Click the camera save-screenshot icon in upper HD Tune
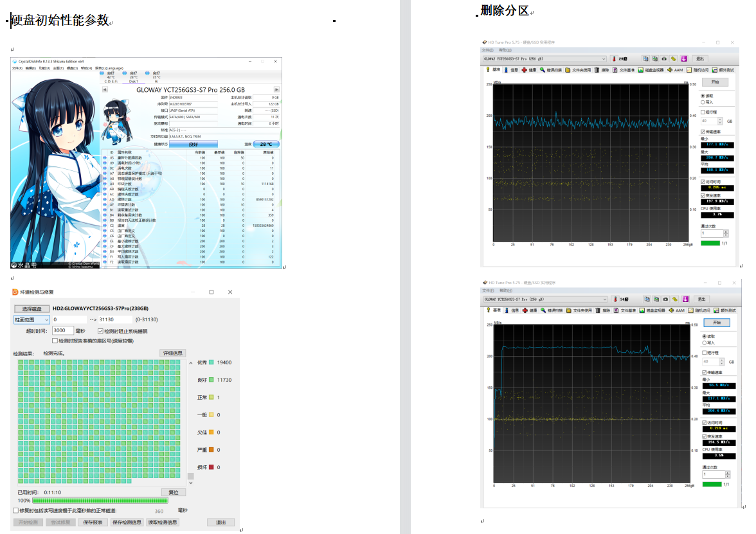This screenshot has width=756, height=534. 664,59
